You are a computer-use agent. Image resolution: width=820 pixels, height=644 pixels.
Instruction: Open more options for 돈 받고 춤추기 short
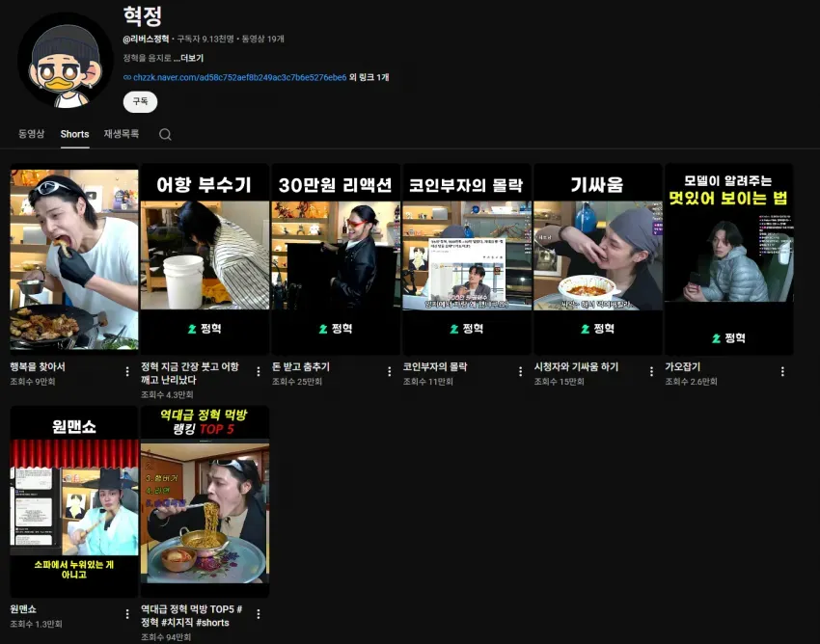[x=390, y=371]
